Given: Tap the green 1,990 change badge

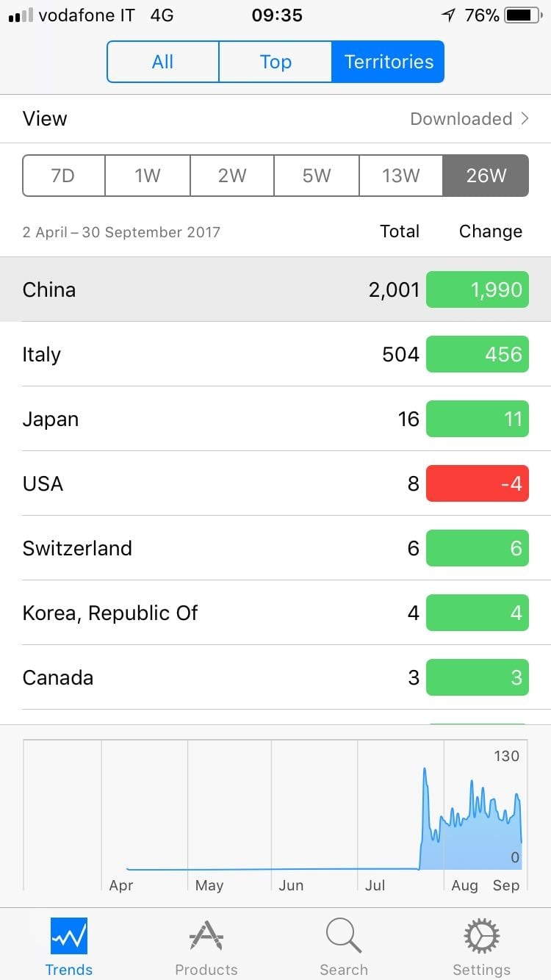Looking at the screenshot, I should [478, 289].
